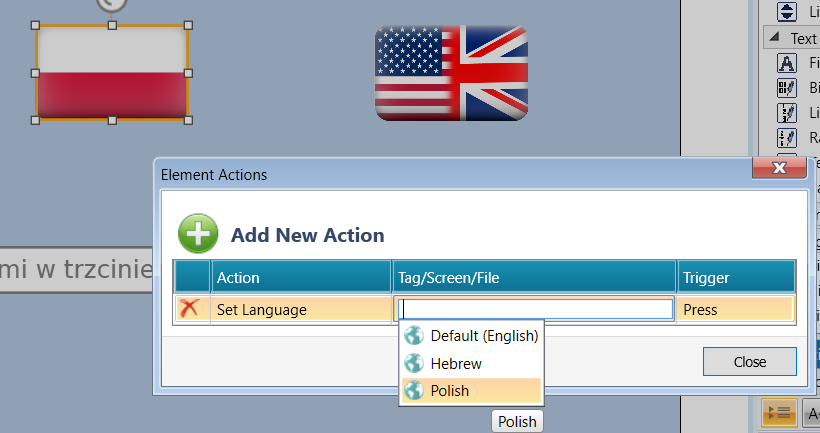Choose Hebrew in the language dropdown list
The height and width of the screenshot is (433, 820).
coord(471,363)
